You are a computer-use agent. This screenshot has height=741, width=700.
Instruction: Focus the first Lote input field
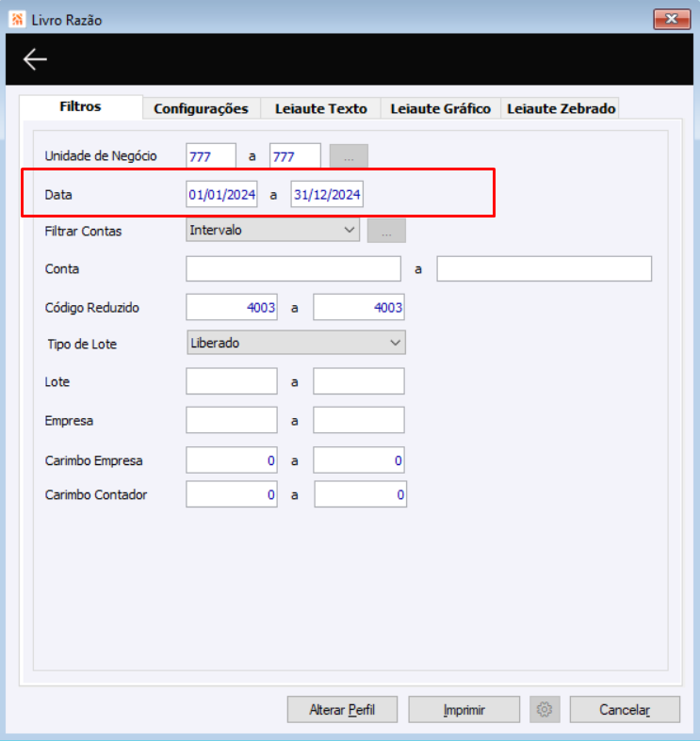(232, 381)
